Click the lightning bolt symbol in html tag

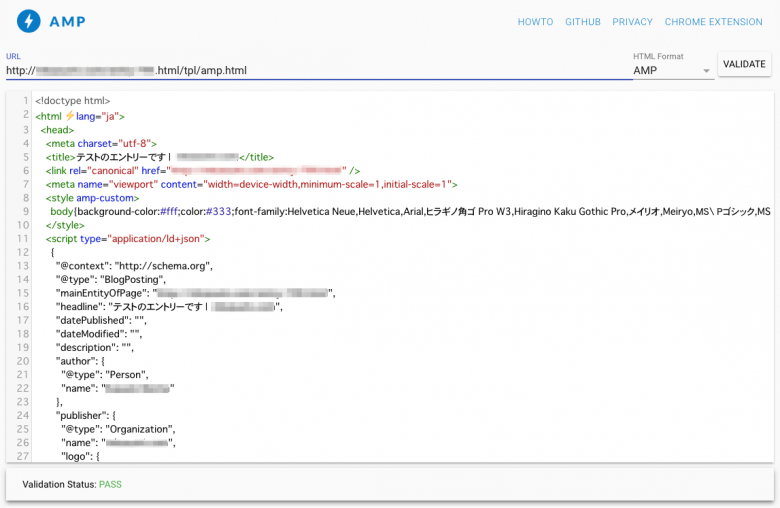(x=69, y=116)
